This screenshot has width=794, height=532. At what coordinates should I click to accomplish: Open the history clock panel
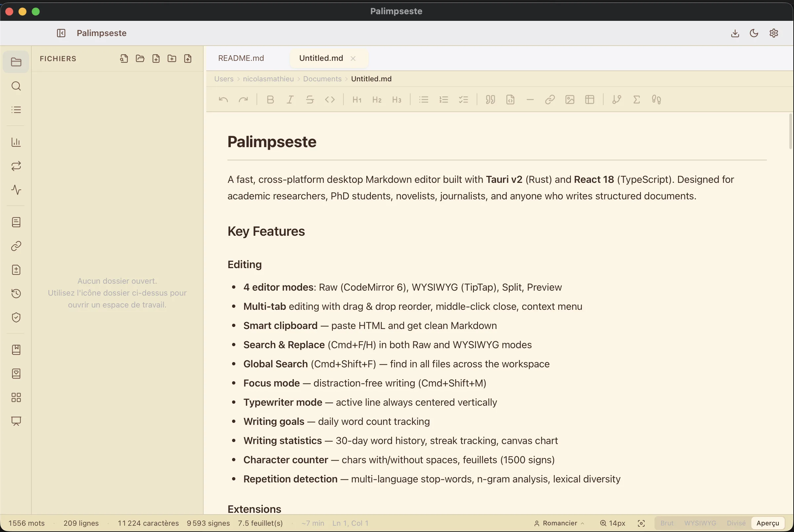[x=16, y=294]
